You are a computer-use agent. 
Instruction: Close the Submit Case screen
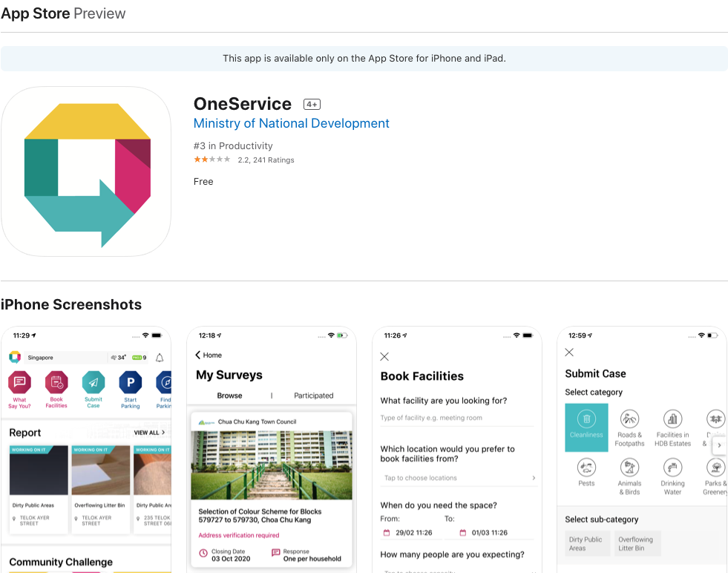569,352
